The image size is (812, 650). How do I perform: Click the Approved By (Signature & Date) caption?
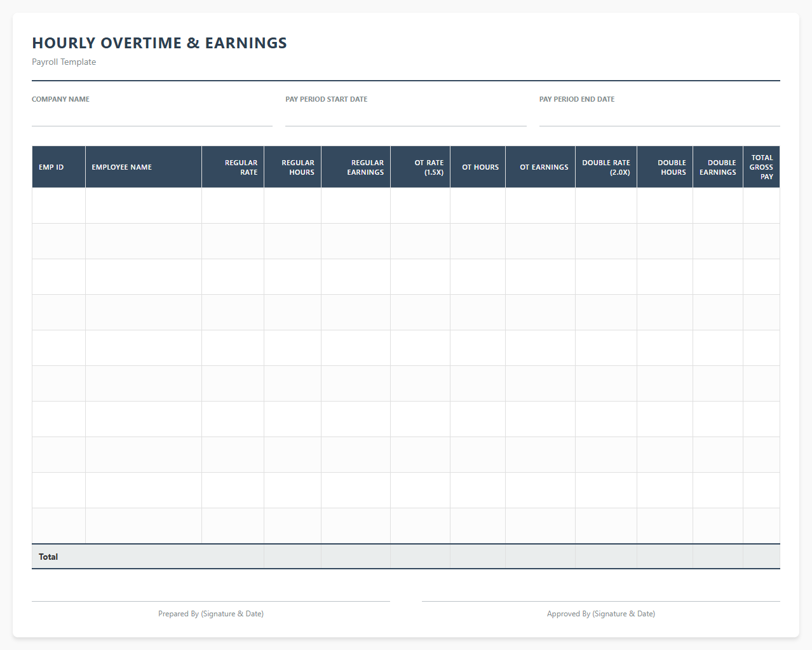601,614
